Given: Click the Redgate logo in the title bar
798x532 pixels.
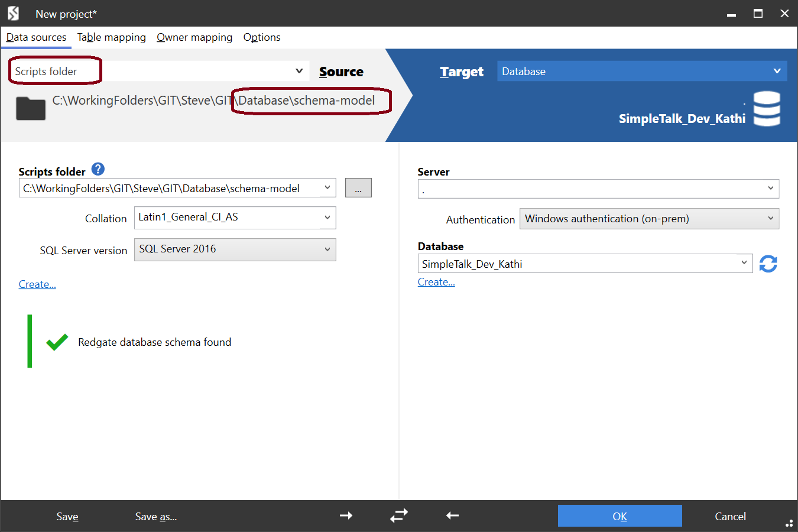Looking at the screenshot, I should 12,12.
